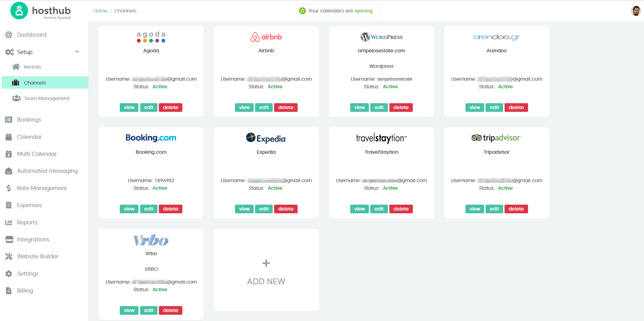
Task: Open Rate Management section
Action: point(42,188)
